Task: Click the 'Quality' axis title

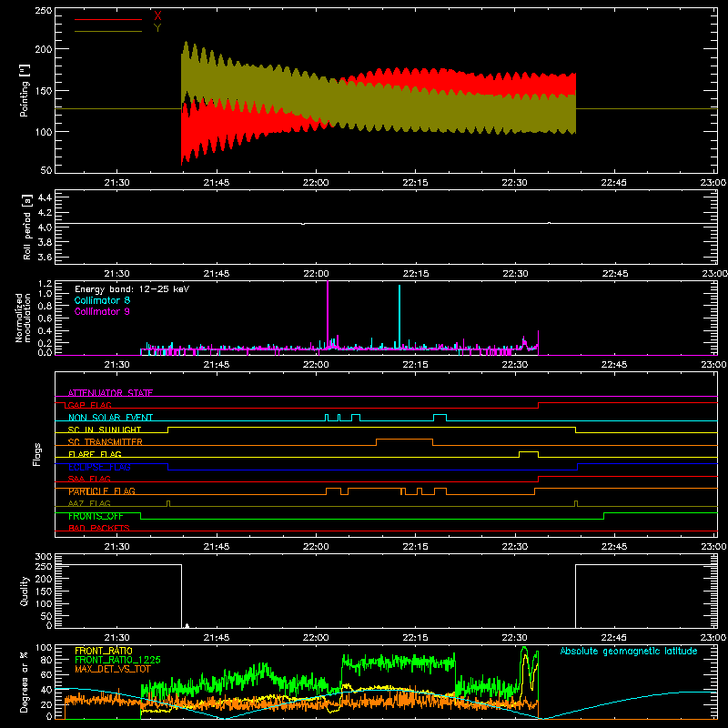Action: pyautogui.click(x=25, y=591)
